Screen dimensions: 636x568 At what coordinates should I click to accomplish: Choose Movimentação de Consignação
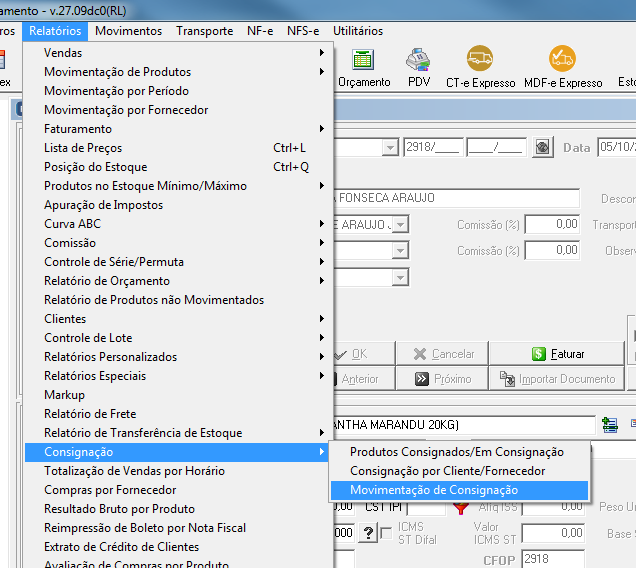pos(459,490)
